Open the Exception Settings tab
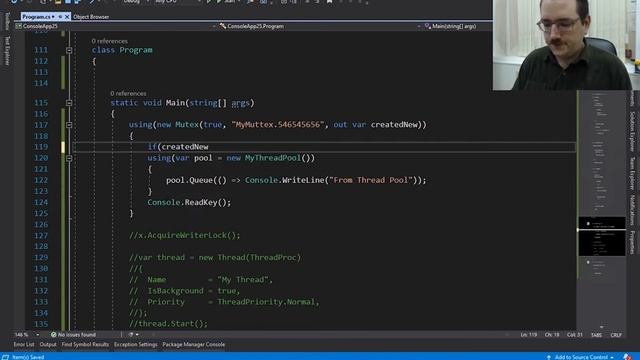Screen dimensions: 640x360 136,344
